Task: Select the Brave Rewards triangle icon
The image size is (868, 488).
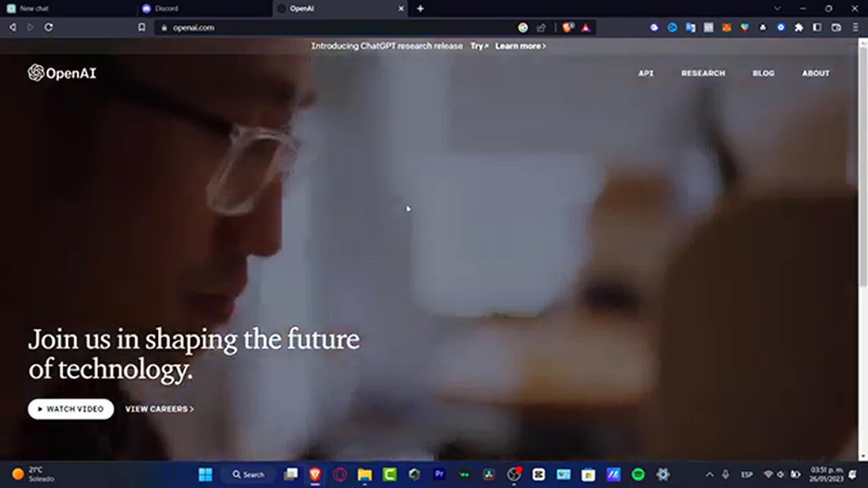Action: [586, 28]
